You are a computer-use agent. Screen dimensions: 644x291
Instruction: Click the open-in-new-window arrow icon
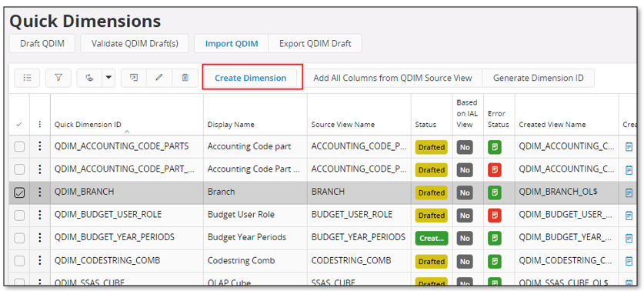click(133, 78)
